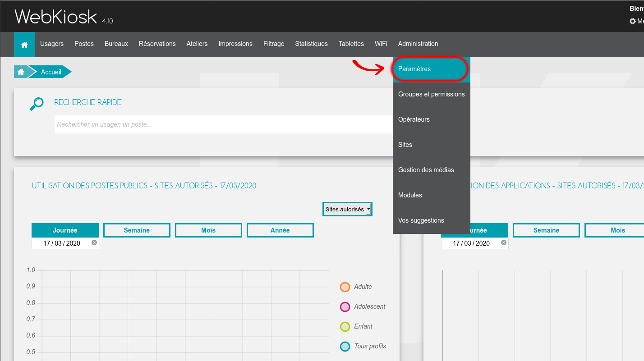Open the Réservations menu
The width and height of the screenshot is (644, 361).
tap(157, 44)
